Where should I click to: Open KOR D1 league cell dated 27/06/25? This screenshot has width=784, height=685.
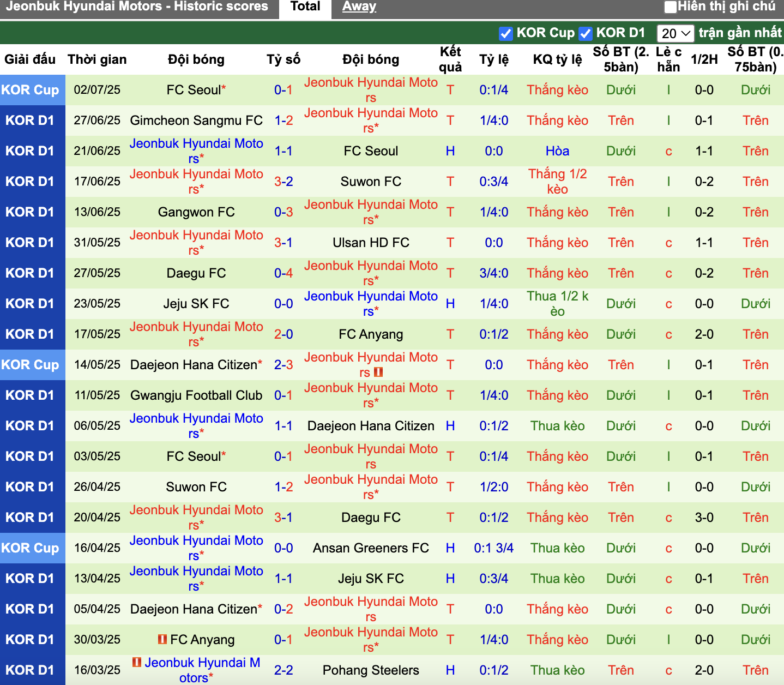32,121
